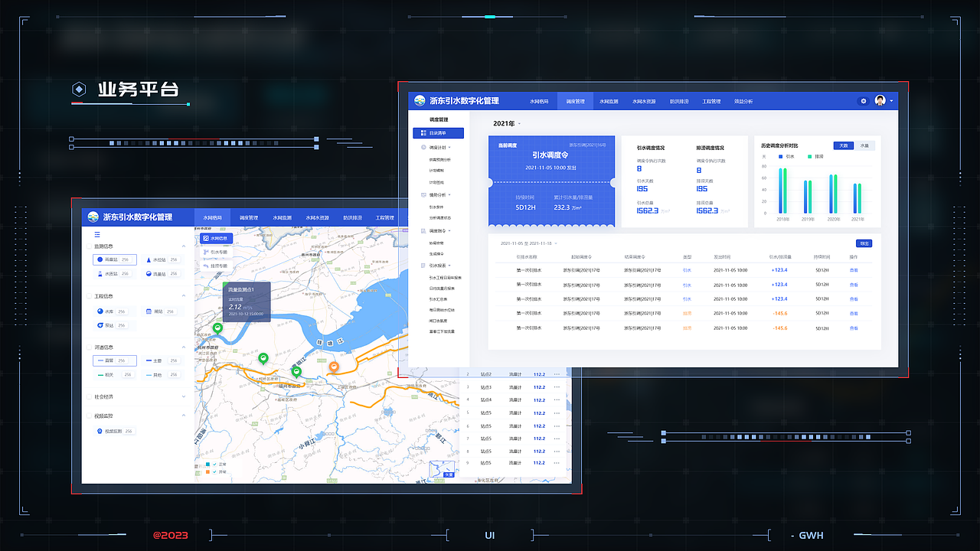
Task: Toggle the 主要 river layer chip
Action: coord(163,360)
